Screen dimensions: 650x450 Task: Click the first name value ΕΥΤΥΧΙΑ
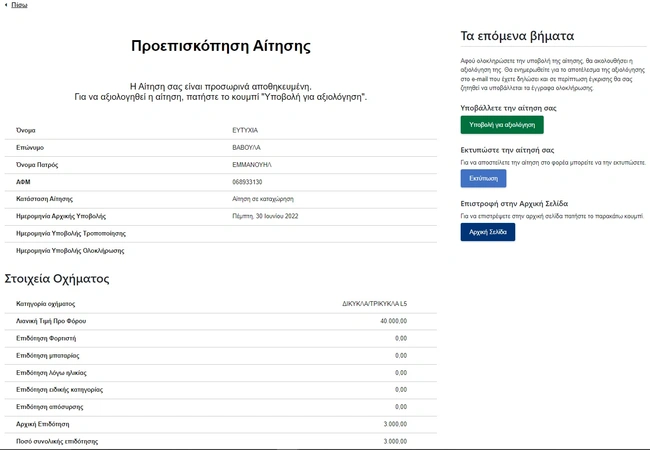(x=245, y=130)
